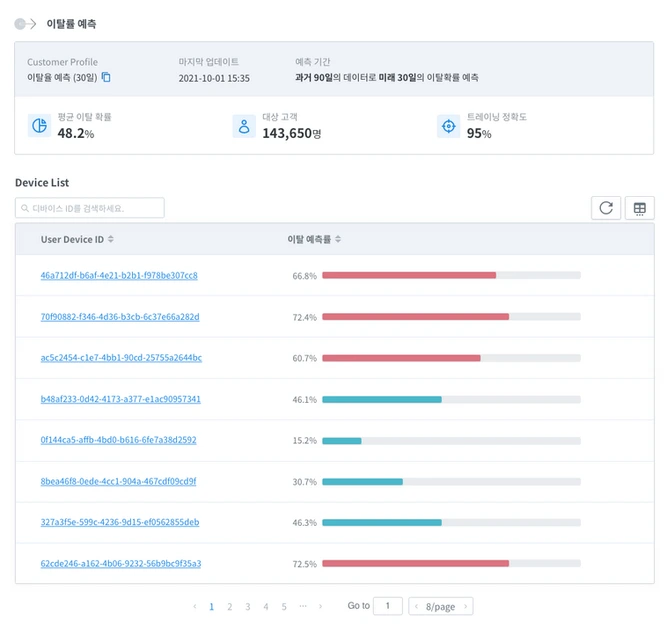Go to pagination page 4
The height and width of the screenshot is (641, 667).
266,607
